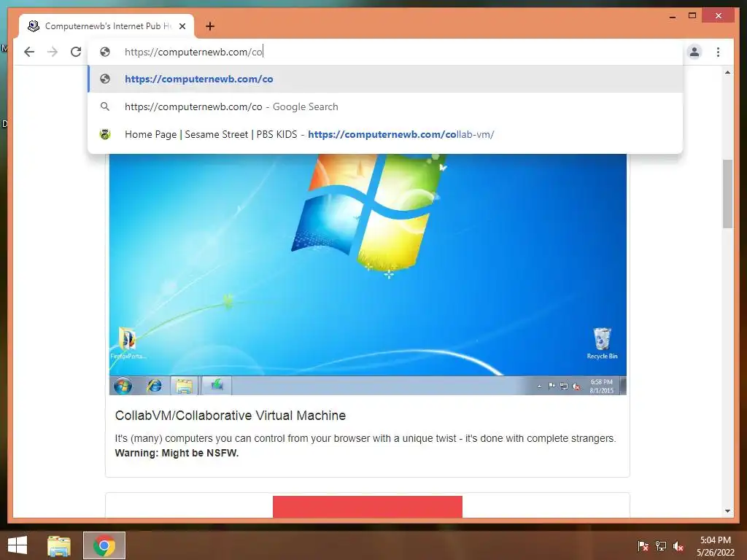Open the taskbar clock showing 5:04 PM
Viewport: 747px width, 560px height.
tap(716, 546)
